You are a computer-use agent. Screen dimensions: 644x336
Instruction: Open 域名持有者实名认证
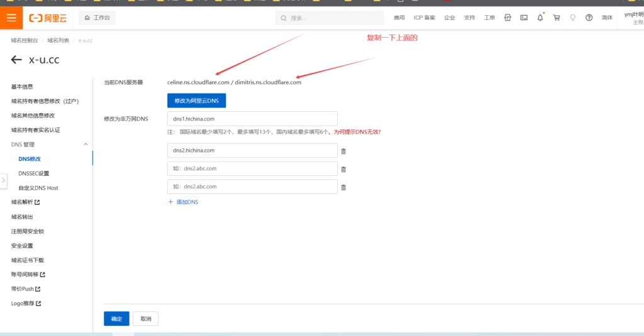point(35,129)
